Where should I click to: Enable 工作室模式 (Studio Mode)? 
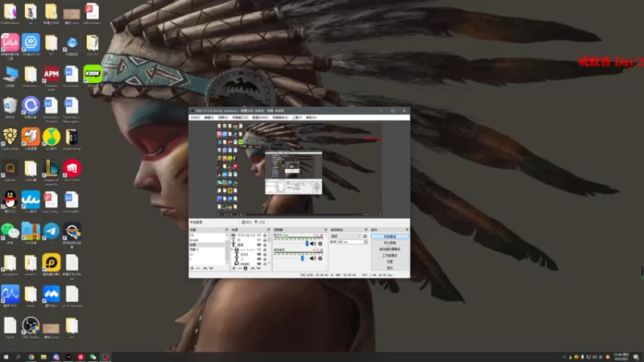tap(390, 255)
